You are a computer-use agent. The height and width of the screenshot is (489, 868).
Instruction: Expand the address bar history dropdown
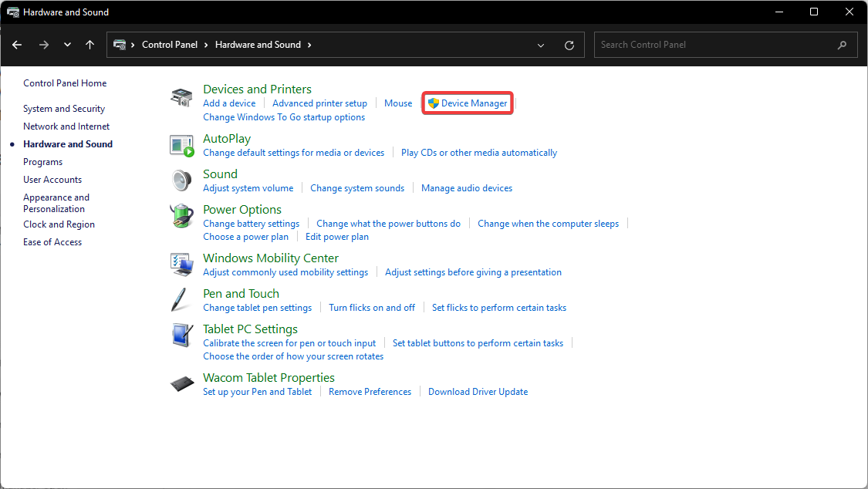pos(541,46)
